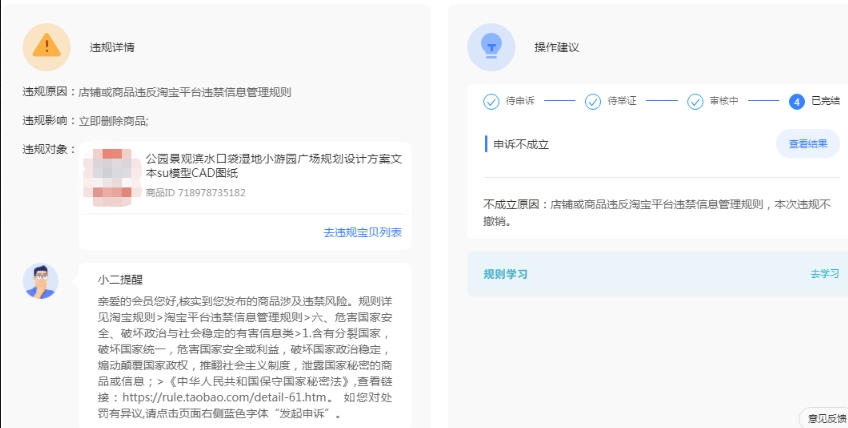Click the orange violation warning triangle icon

click(x=46, y=46)
